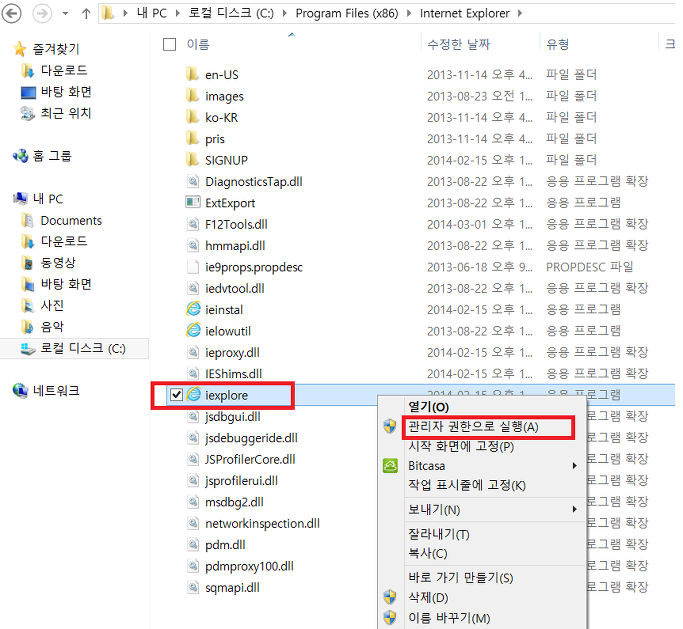Select JSProfilerCore.dll file name
This screenshot has width=683, height=629.
tap(250, 459)
